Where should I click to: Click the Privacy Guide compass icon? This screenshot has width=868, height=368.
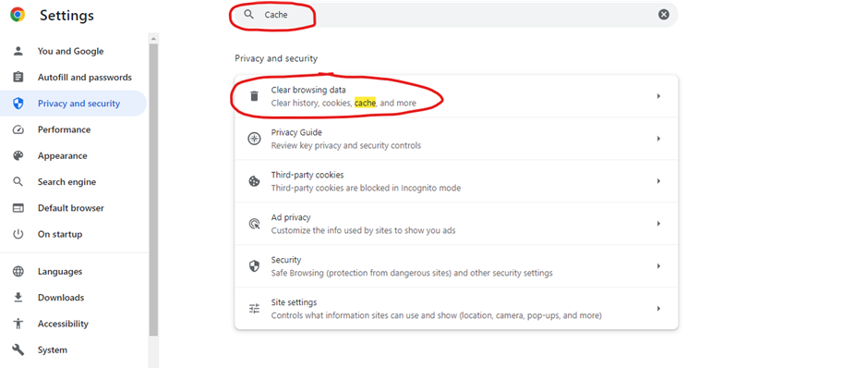(254, 139)
